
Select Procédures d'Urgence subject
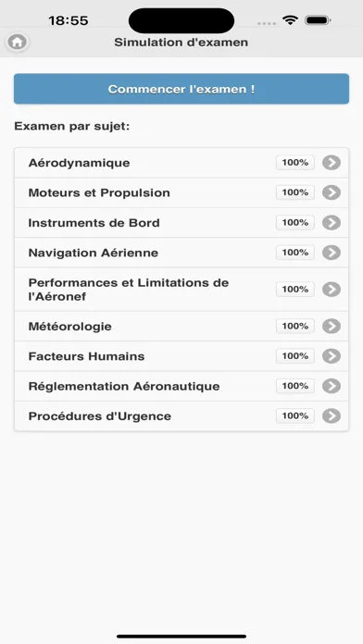pyautogui.click(x=181, y=416)
